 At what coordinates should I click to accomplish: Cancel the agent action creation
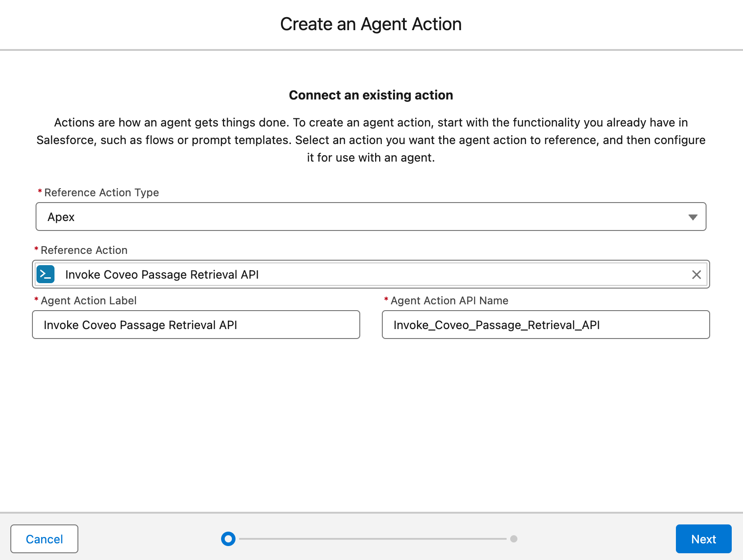pos(44,539)
